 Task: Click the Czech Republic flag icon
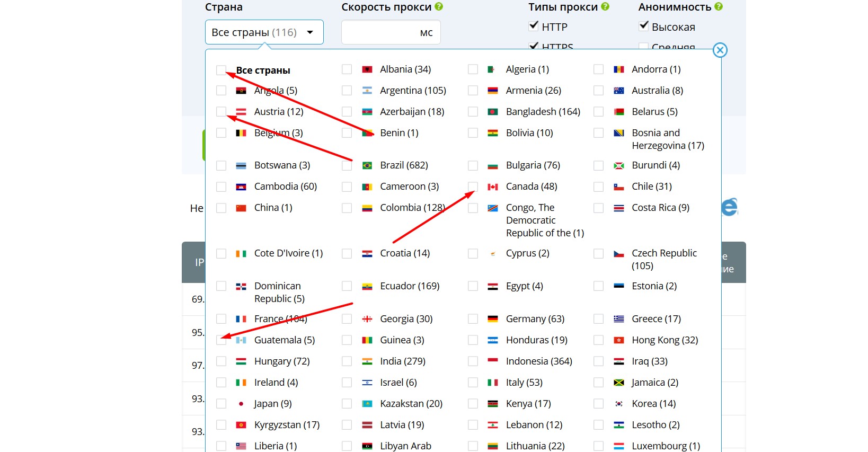click(x=619, y=253)
